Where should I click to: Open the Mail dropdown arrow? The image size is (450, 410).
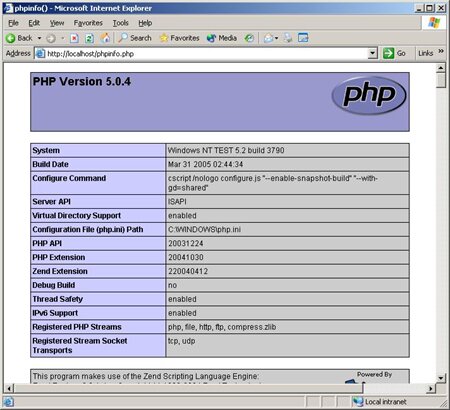276,39
